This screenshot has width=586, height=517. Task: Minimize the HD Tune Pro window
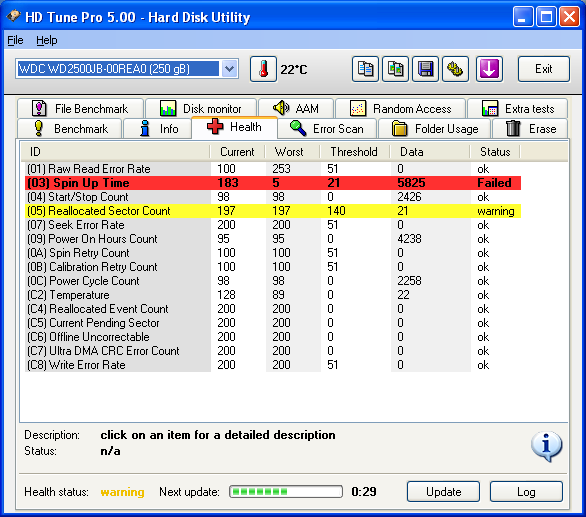coord(523,16)
